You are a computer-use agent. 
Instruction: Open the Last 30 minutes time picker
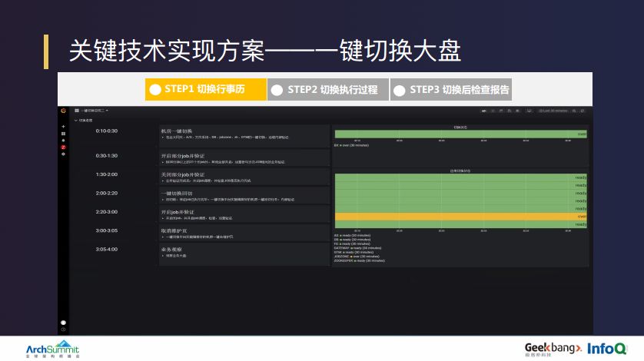click(553, 111)
